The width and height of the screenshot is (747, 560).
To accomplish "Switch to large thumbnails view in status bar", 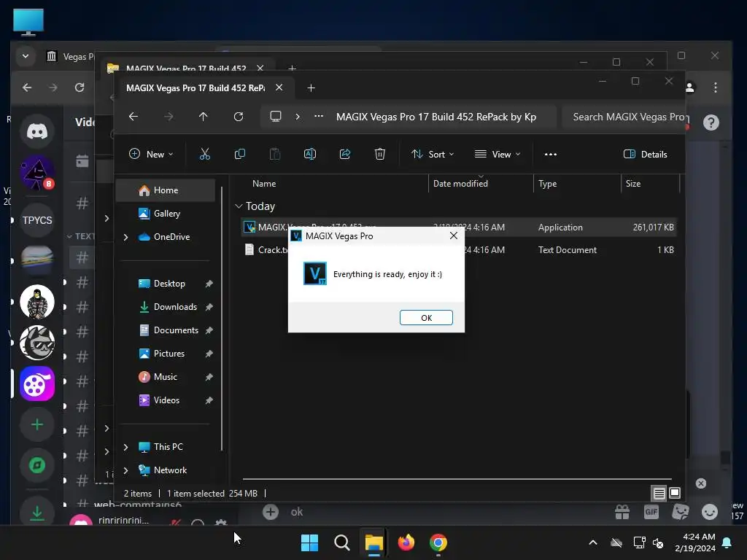I will [675, 493].
